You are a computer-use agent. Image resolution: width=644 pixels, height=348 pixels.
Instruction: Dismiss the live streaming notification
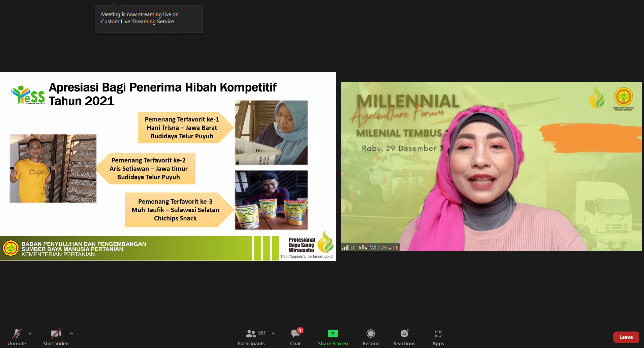(149, 19)
